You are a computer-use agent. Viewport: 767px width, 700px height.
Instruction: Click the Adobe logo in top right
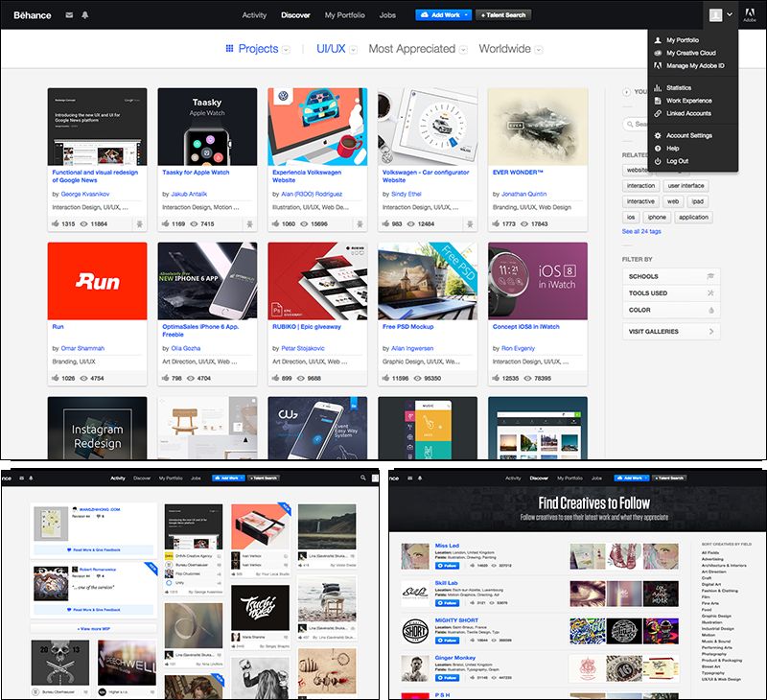pos(750,16)
